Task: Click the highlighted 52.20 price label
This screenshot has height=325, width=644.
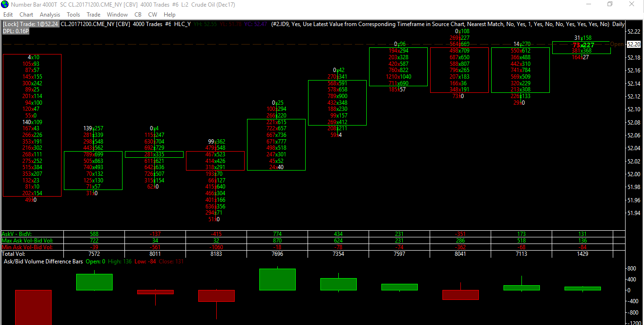Action: tap(634, 45)
